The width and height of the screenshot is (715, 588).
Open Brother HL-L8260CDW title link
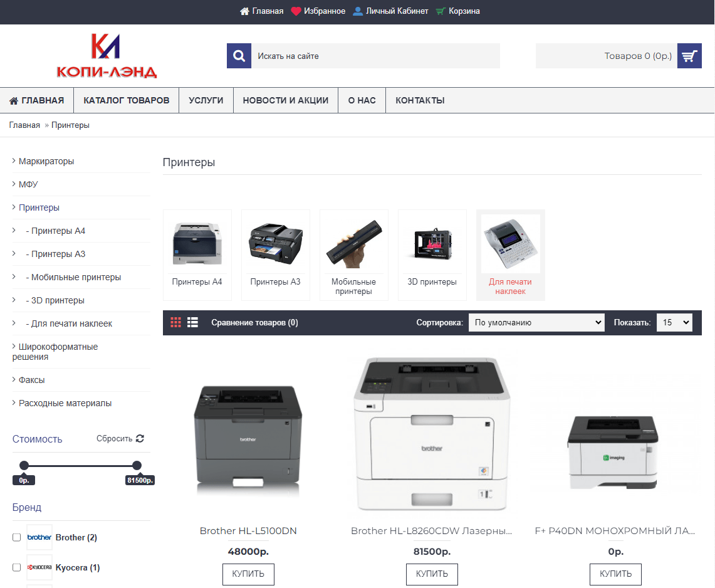[x=432, y=530]
